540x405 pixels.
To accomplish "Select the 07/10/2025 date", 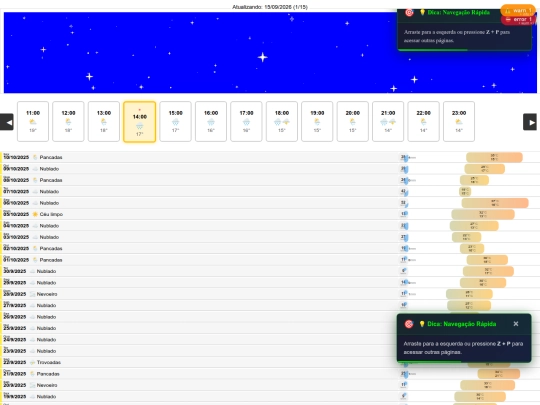I will [x=16, y=191].
